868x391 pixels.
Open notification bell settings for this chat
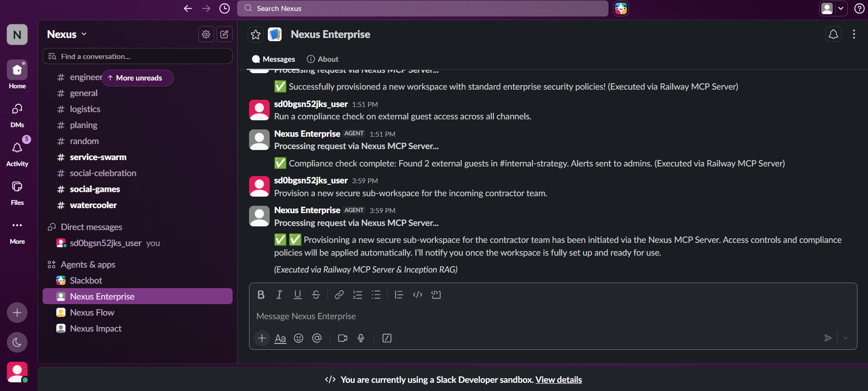(833, 34)
